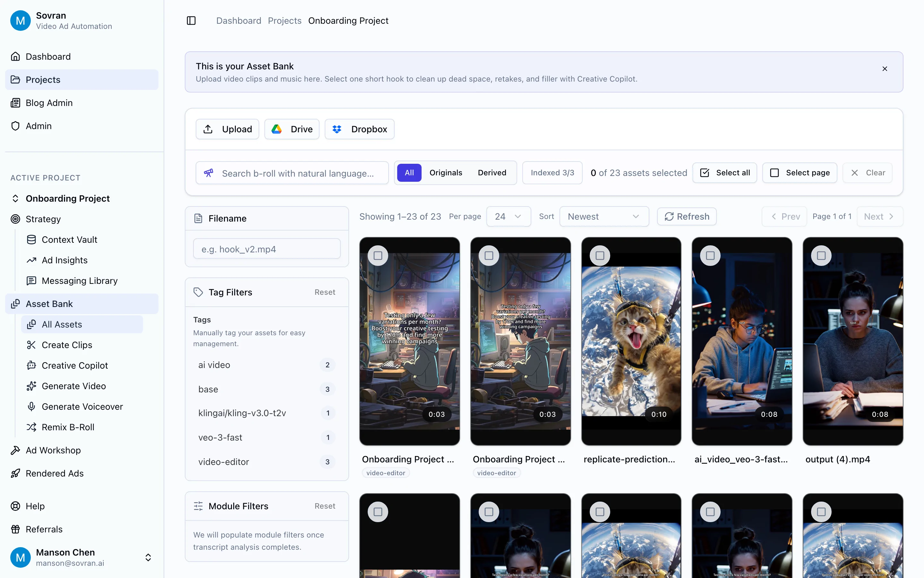Click Create Clips scissors icon
This screenshot has height=578, width=924.
pyautogui.click(x=31, y=345)
